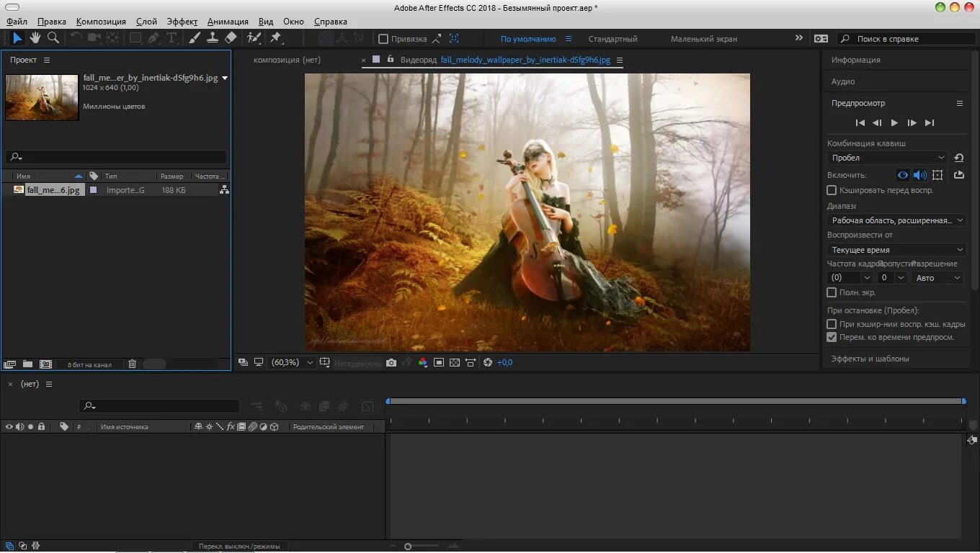The height and width of the screenshot is (553, 980).
Task: Click the timeline zoom slider handle
Action: coord(408,547)
